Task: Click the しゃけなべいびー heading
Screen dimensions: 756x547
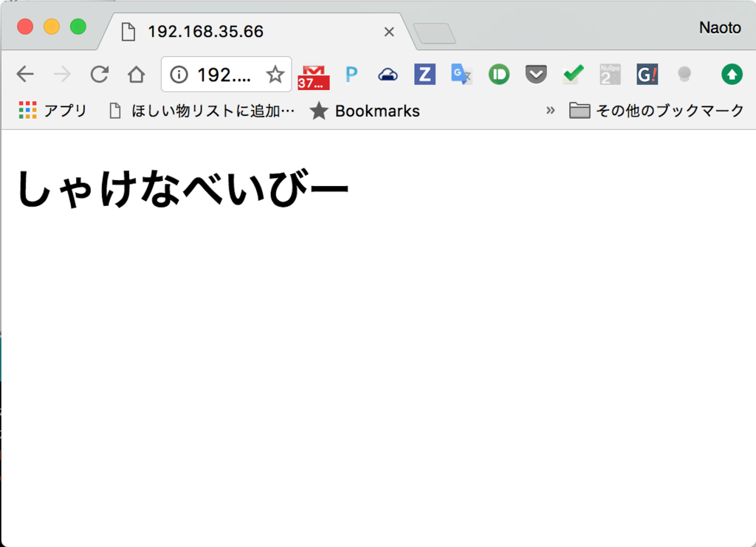Action: 182,188
